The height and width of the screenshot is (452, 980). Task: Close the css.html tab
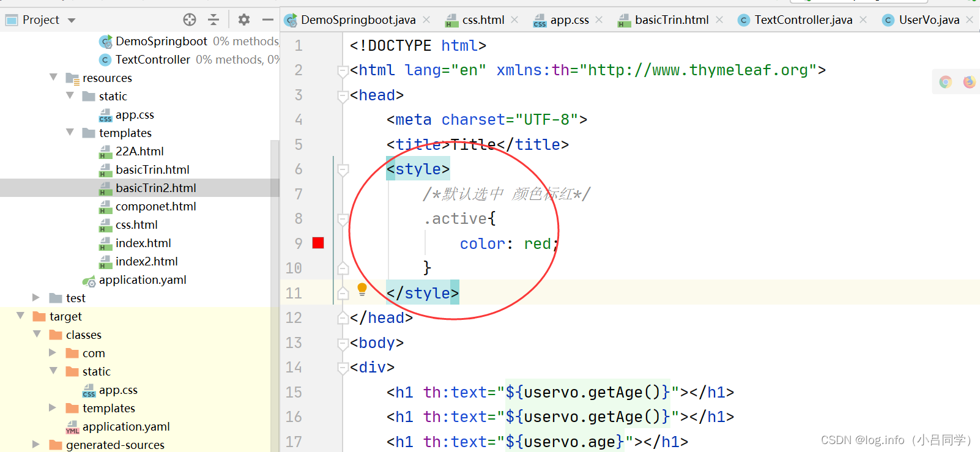(514, 20)
